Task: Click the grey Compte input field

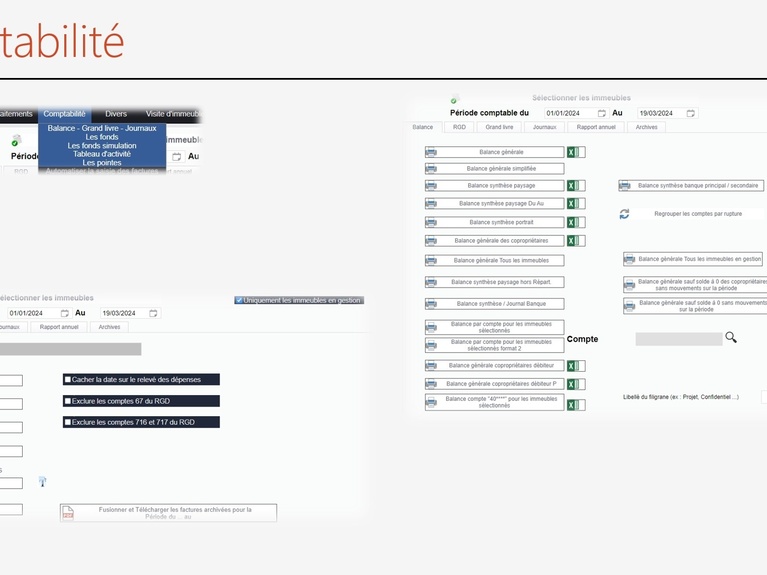Action: pos(678,339)
